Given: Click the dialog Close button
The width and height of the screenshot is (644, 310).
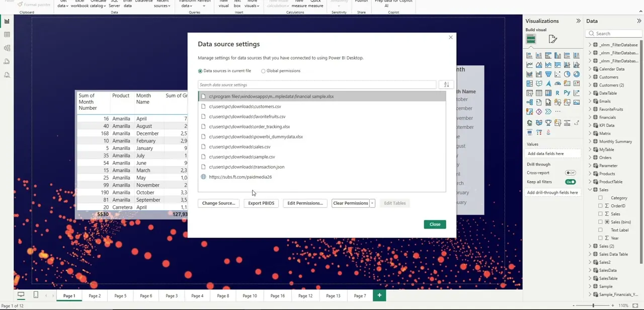Looking at the screenshot, I should point(435,224).
